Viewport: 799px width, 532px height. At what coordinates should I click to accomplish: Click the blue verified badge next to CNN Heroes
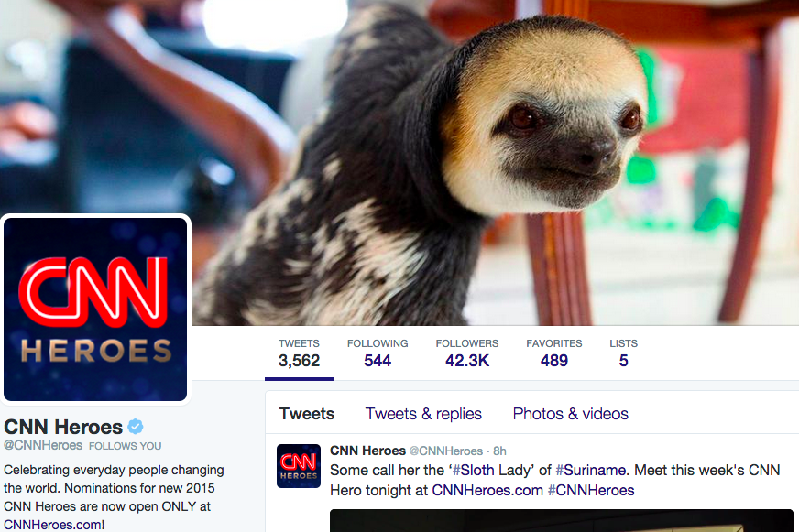(136, 426)
